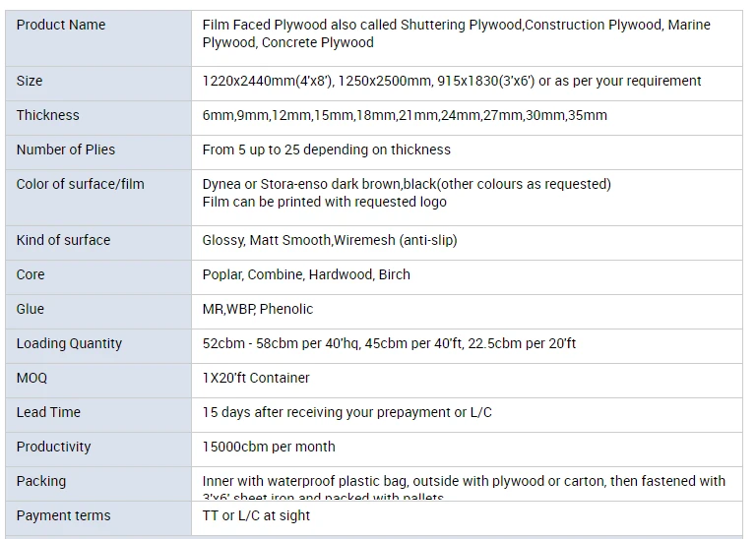Click the Size row label
756x539 pixels.
click(30, 81)
